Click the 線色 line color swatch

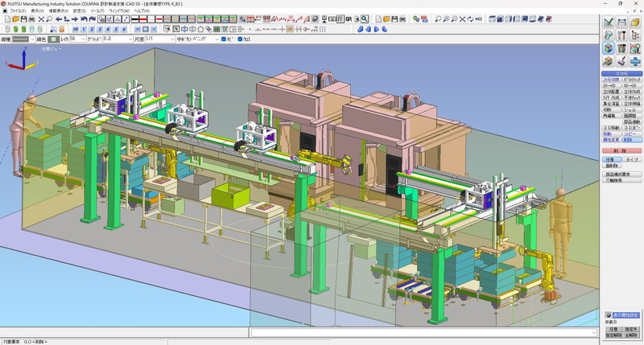point(53,39)
